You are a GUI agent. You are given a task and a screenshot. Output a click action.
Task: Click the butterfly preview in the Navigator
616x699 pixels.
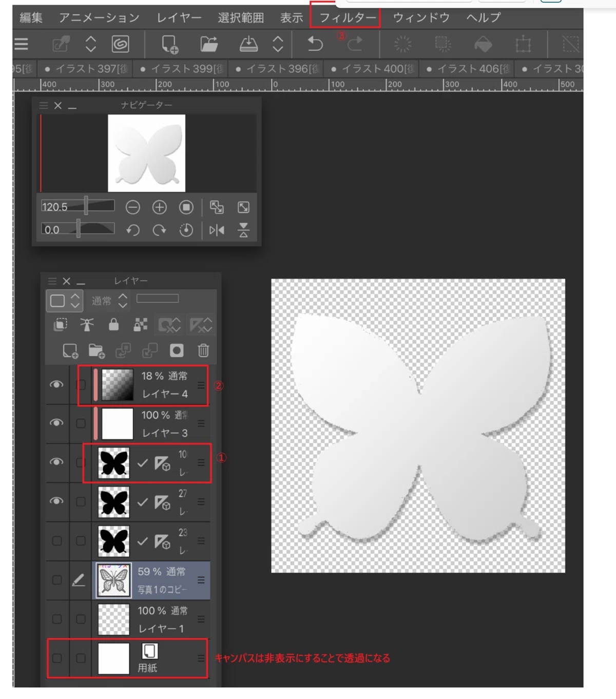147,153
